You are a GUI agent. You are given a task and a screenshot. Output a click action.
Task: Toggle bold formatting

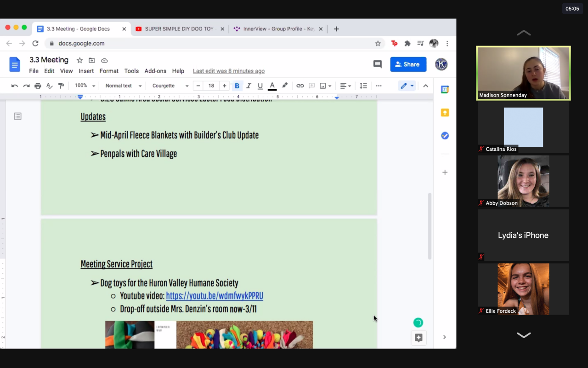[237, 86]
